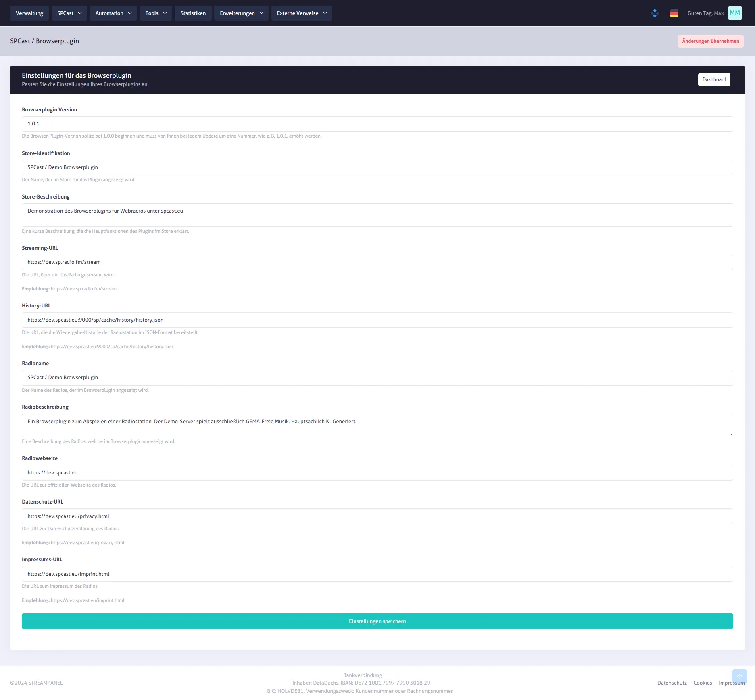Click the Radiobeschreibung resize handle
Screen dimensions: 755x700
pos(730,434)
